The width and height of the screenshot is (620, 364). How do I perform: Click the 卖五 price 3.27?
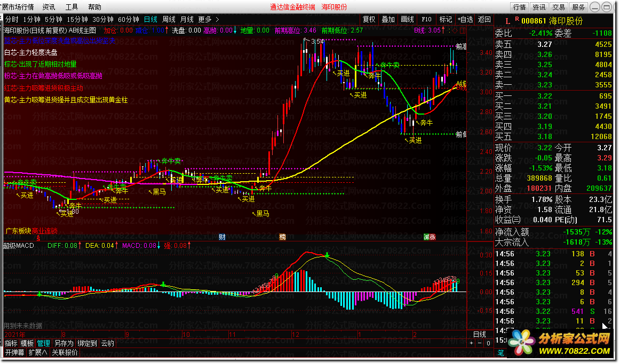click(545, 44)
